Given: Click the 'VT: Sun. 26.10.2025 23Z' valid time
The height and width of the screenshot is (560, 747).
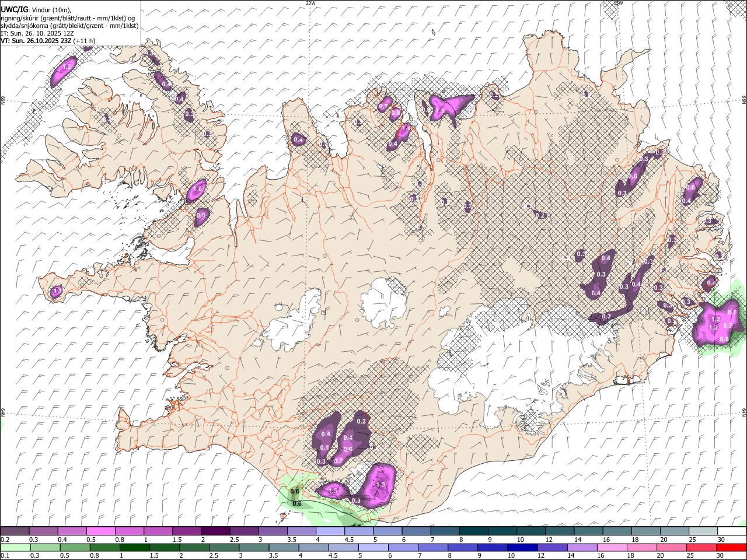Looking at the screenshot, I should coord(36,41).
